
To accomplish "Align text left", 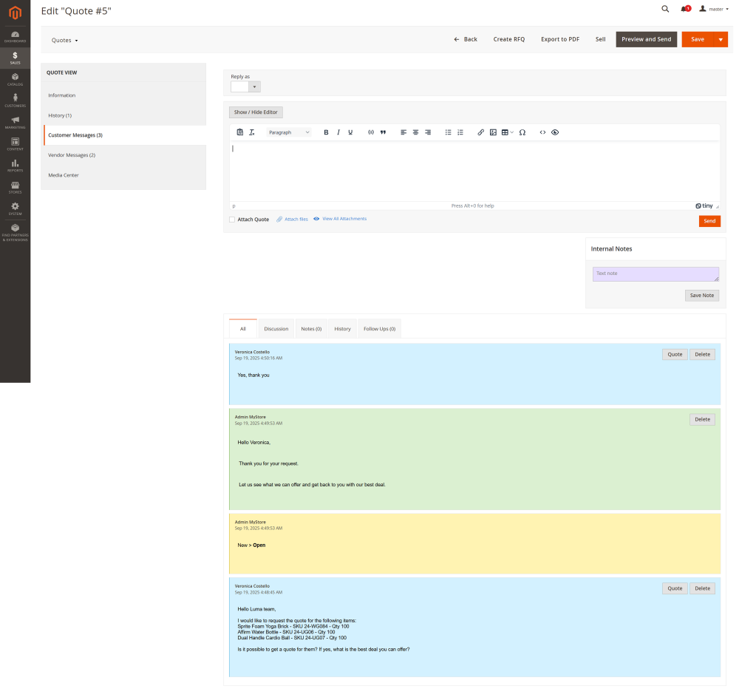I will tap(403, 132).
